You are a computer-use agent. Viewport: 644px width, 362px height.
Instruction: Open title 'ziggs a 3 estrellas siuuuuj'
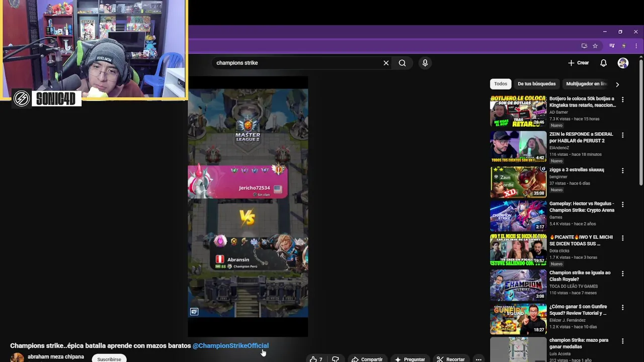point(577,170)
